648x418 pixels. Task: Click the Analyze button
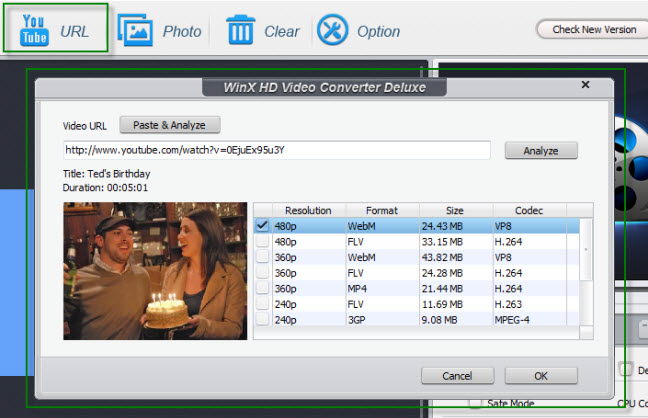tap(541, 150)
